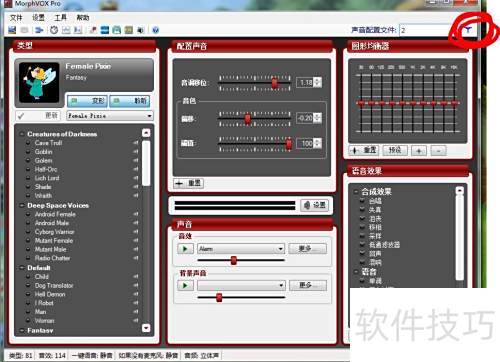The image size is (500, 362).
Task: Play the Alarm sound effect
Action: pos(185,249)
